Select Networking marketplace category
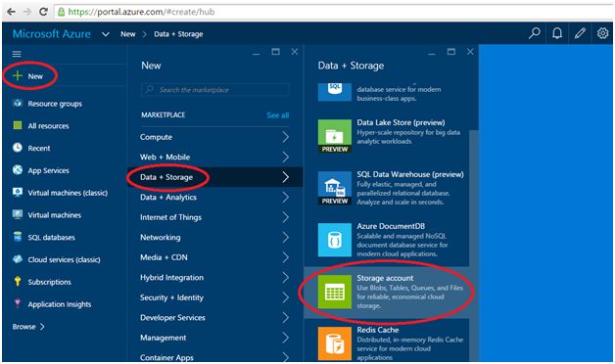 (214, 238)
